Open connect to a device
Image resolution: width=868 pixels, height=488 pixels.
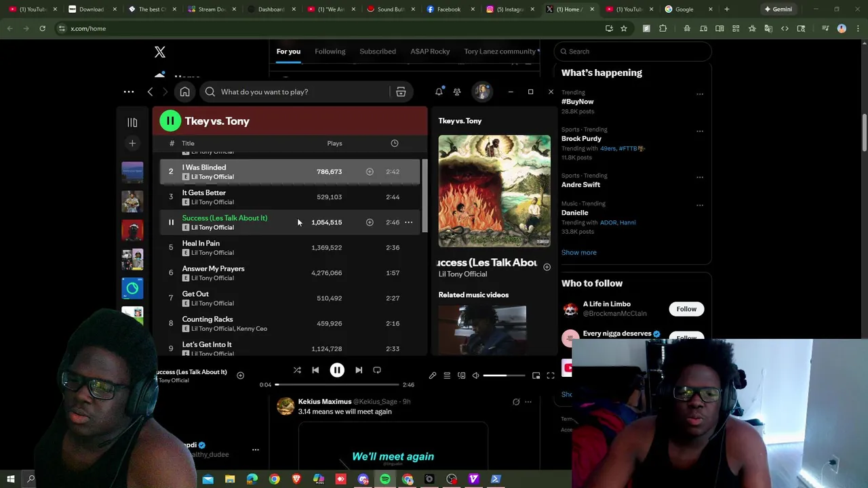click(461, 375)
